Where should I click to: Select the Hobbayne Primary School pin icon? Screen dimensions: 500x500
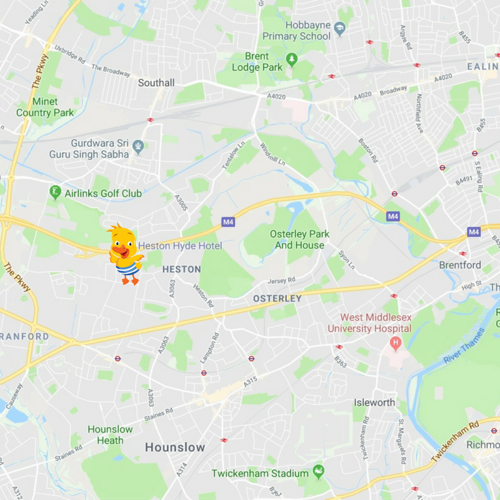340,29
